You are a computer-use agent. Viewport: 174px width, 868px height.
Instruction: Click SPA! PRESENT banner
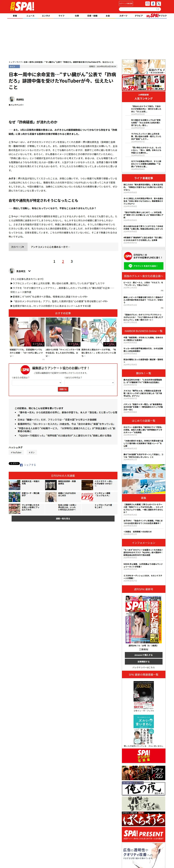click(144, 835)
